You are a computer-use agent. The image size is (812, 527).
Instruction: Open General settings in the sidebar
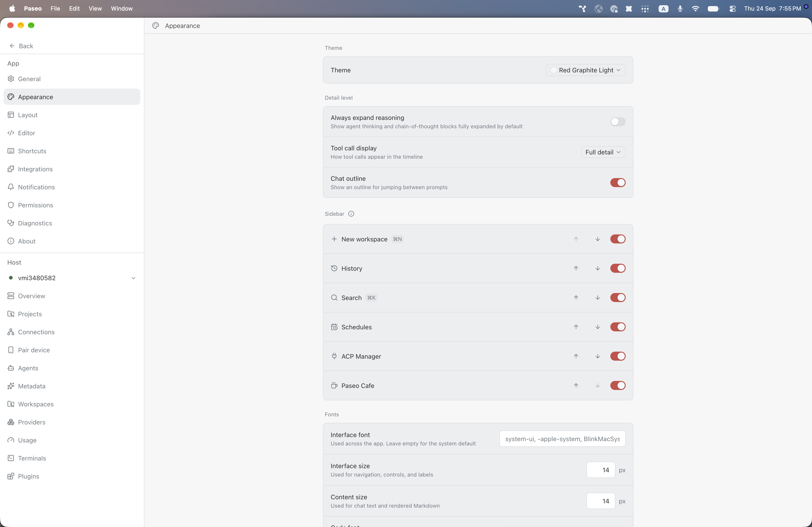click(72, 79)
